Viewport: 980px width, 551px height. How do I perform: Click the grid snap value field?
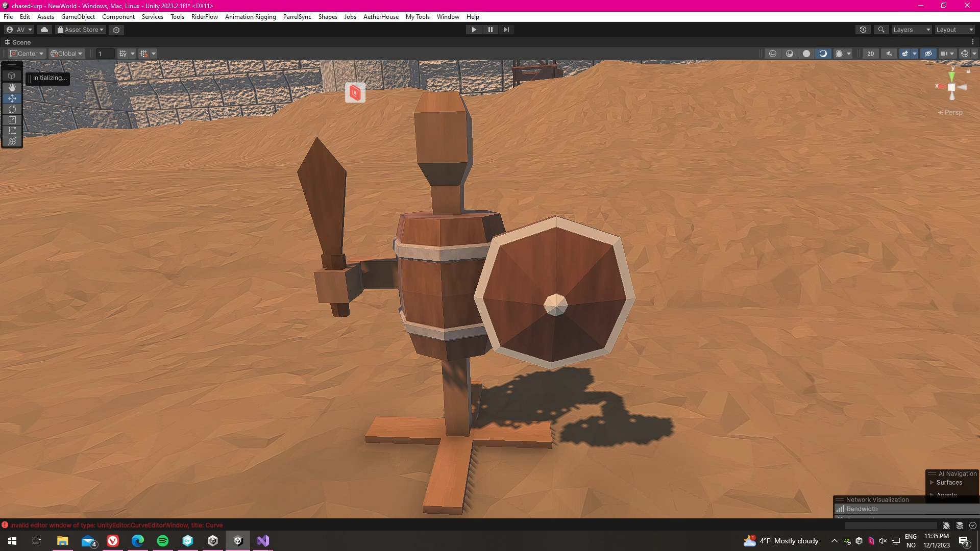point(105,54)
